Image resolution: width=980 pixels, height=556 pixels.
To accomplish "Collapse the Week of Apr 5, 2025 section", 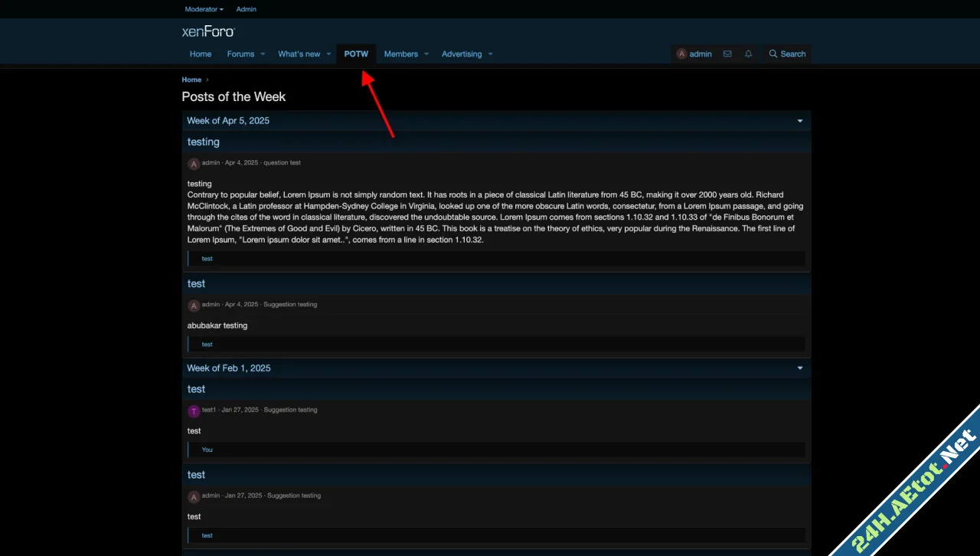I will (799, 120).
